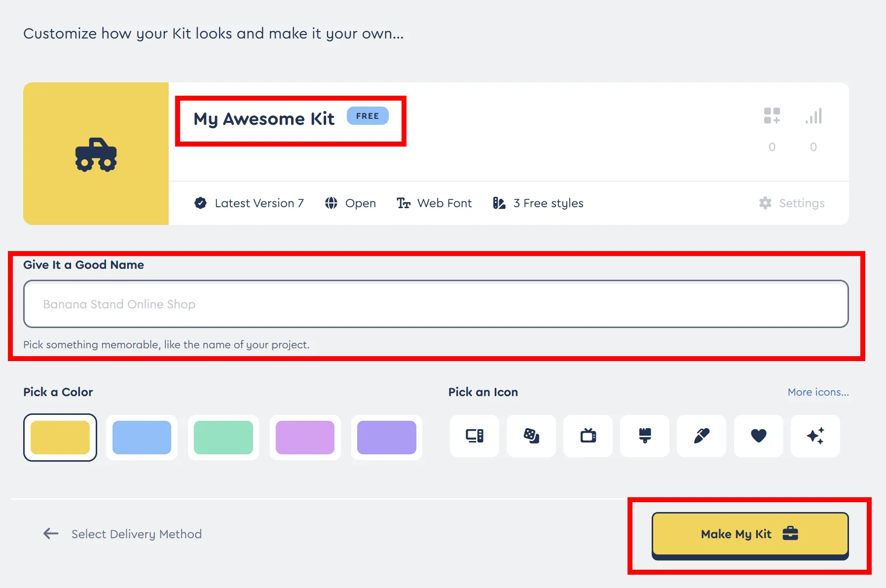The width and height of the screenshot is (886, 588).
Task: Click the monster truck kit icon
Action: [x=96, y=154]
